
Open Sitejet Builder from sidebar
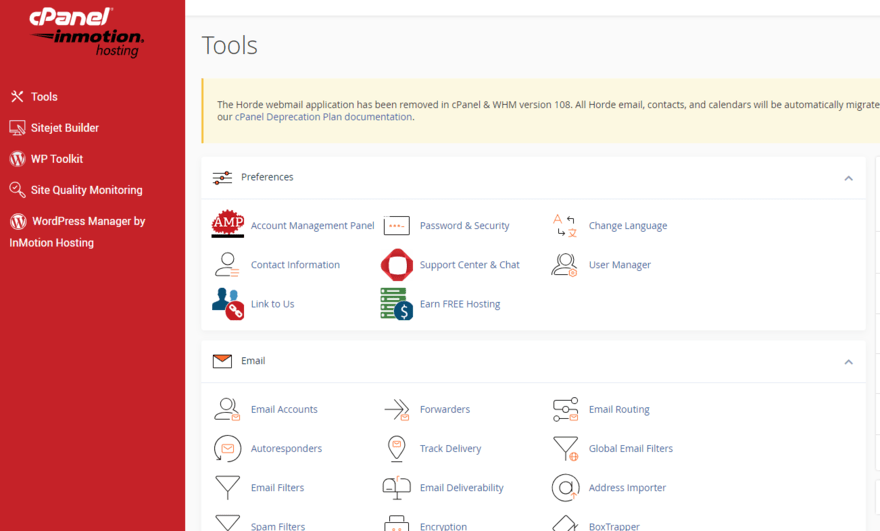[65, 128]
